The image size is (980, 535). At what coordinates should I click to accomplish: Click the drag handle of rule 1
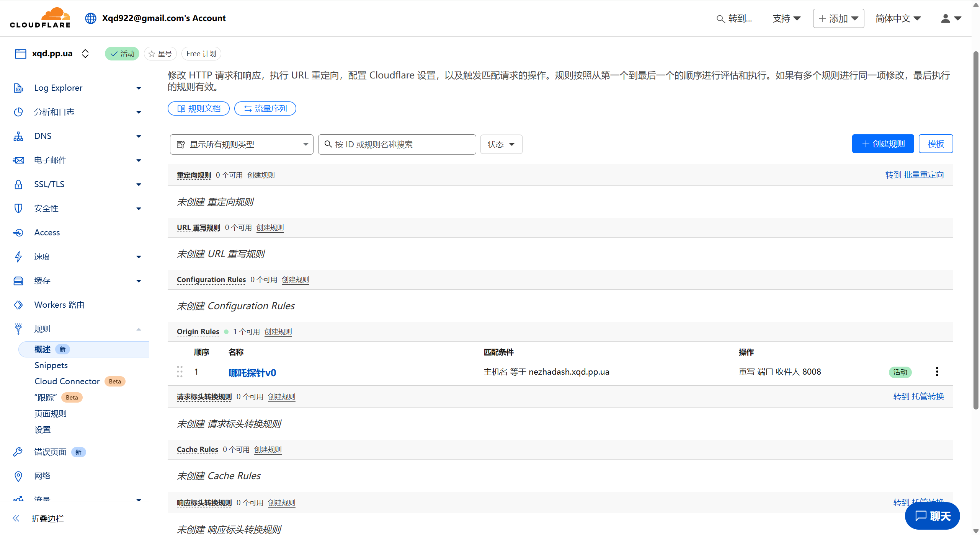pos(180,372)
